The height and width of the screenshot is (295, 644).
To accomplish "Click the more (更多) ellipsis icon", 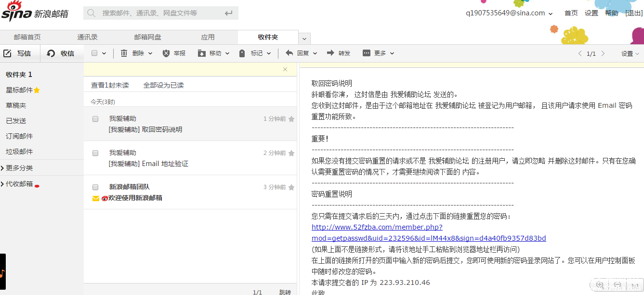I will pyautogui.click(x=367, y=53).
